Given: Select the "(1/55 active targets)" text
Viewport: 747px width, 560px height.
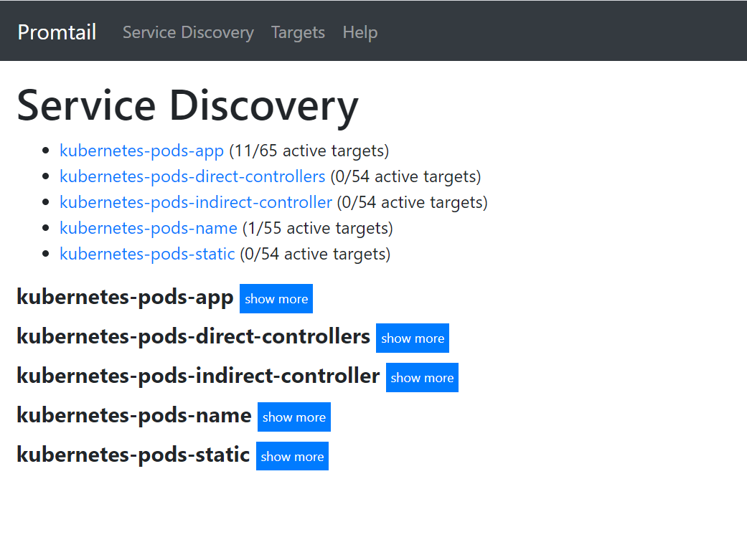Looking at the screenshot, I should (x=318, y=228).
